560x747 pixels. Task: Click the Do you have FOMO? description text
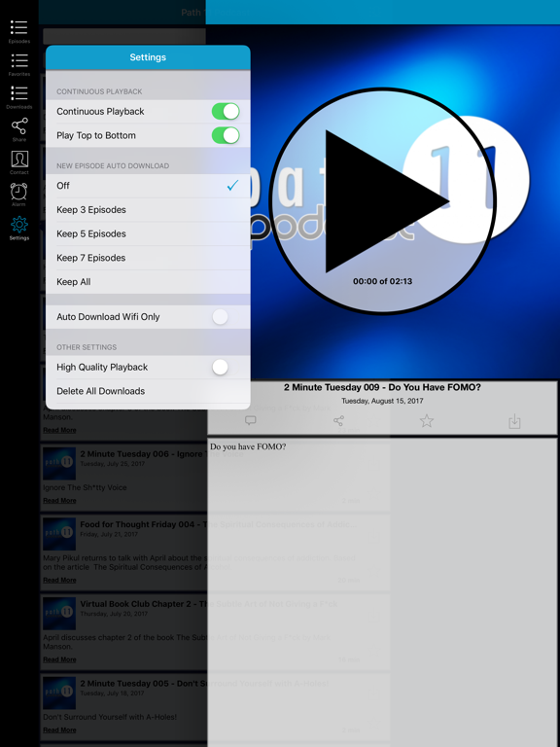click(248, 446)
